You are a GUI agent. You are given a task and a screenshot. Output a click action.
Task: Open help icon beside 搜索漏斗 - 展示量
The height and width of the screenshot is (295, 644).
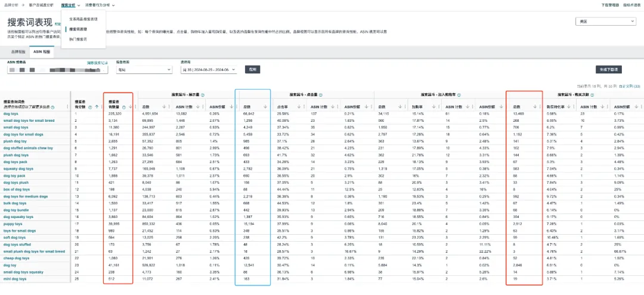203,94
